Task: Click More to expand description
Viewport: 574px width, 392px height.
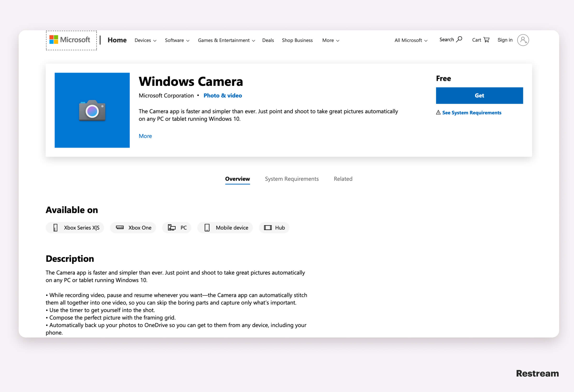Action: pos(145,136)
